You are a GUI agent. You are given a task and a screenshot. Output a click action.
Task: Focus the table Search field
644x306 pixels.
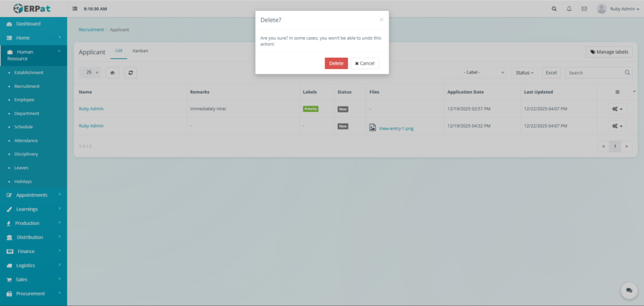pos(599,73)
